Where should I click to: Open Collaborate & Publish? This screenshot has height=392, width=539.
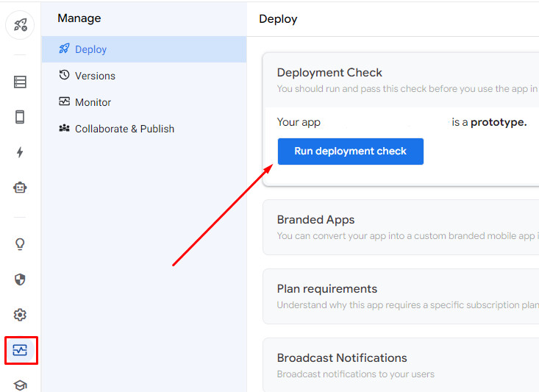pyautogui.click(x=124, y=129)
